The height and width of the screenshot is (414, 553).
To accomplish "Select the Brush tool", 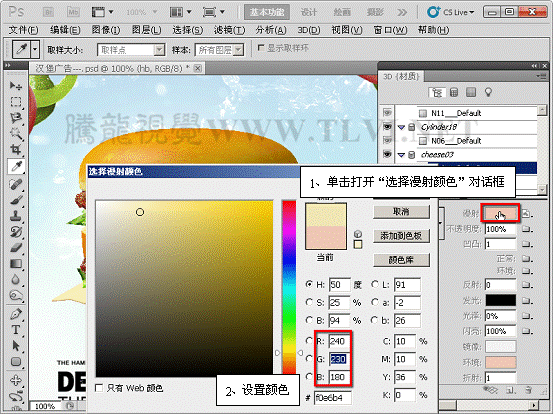I will pos(16,200).
